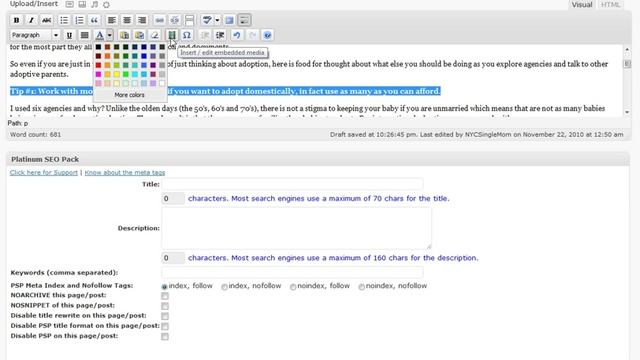Pick the white color swatch
The height and width of the screenshot is (360, 640).
[162, 83]
